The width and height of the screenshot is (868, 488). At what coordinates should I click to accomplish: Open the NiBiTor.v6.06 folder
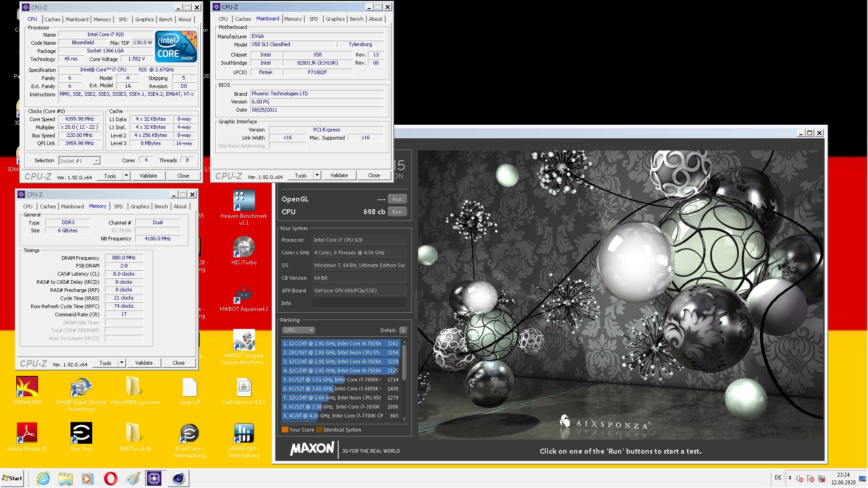coord(135,437)
